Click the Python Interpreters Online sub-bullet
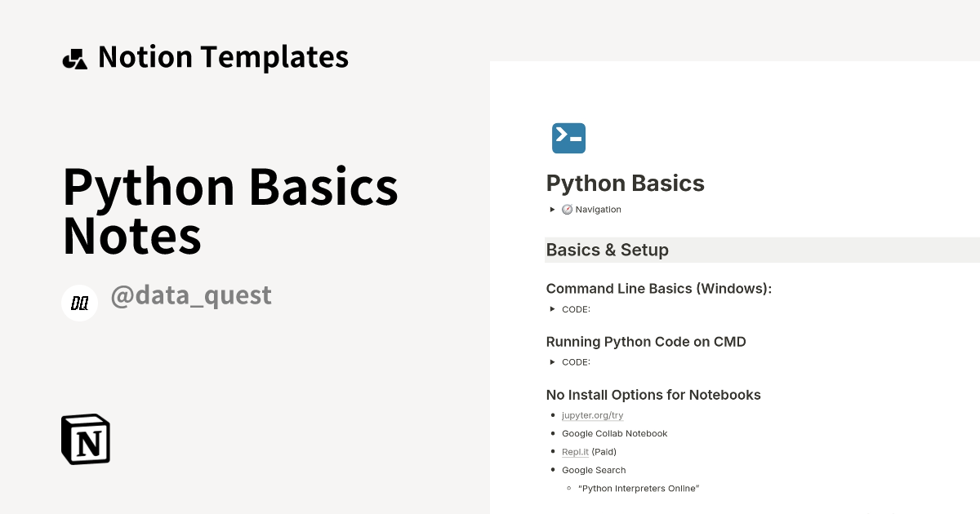The width and height of the screenshot is (980, 514). tap(639, 488)
